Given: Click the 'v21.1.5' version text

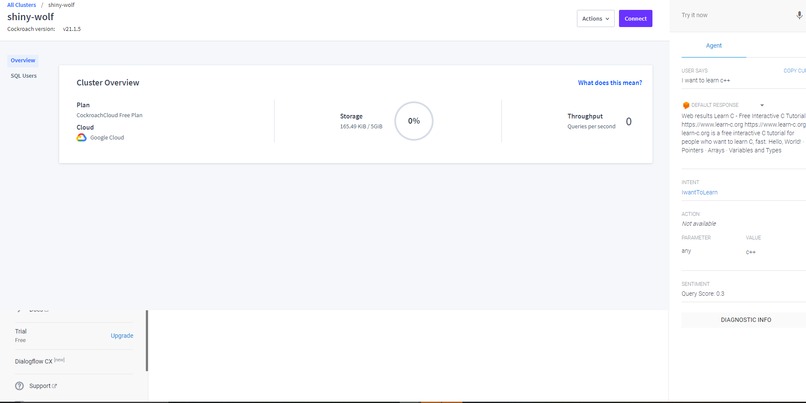Looking at the screenshot, I should (x=72, y=29).
